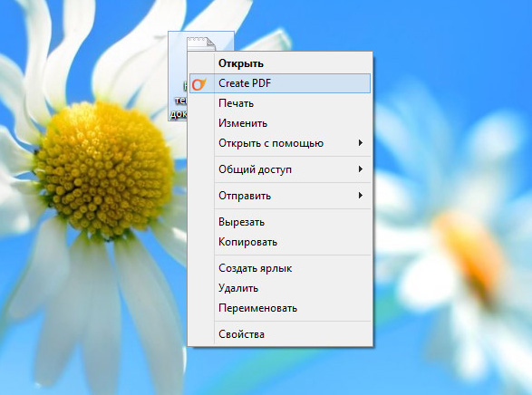Screen dimensions: 532x395
Task: Select the Create PDF menu entry
Action: click(280, 83)
